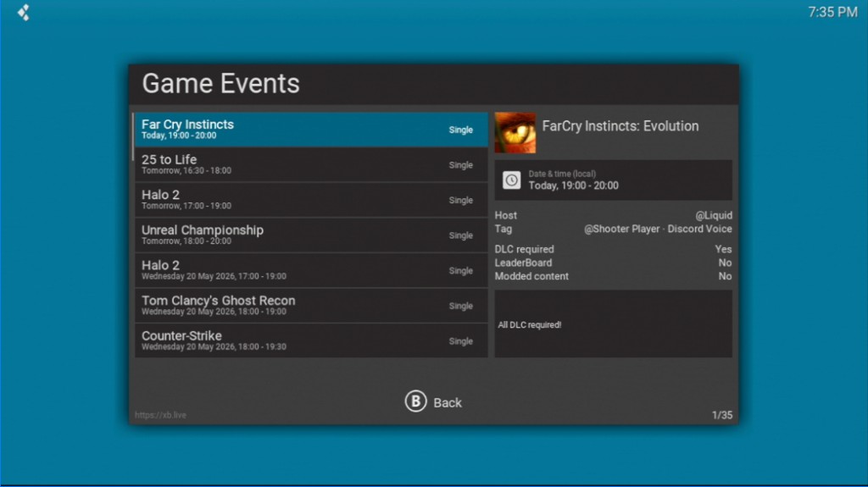Screen dimensions: 868x487
Task: Click the Game Events title
Action: [221, 84]
